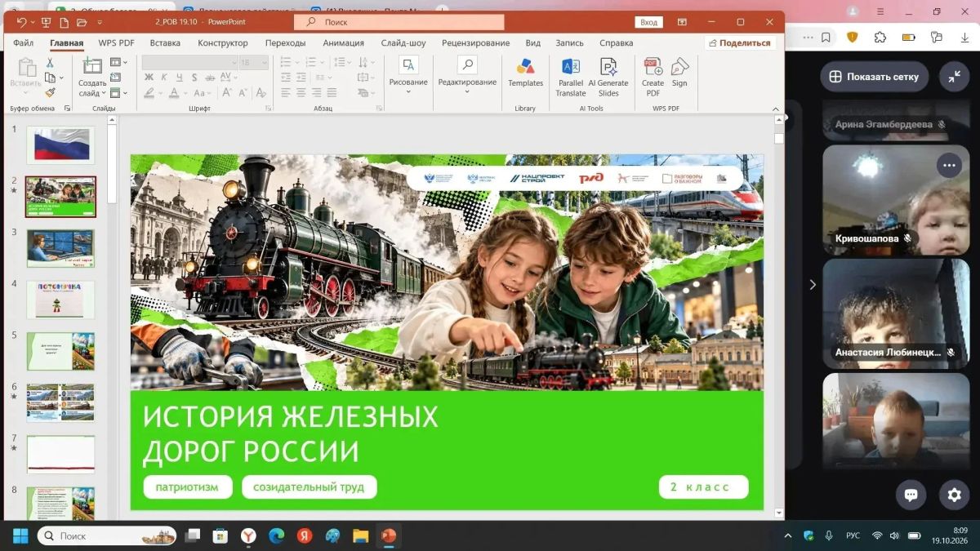Select slide 3 thumbnail
This screenshot has height=551, width=980.
click(x=60, y=248)
